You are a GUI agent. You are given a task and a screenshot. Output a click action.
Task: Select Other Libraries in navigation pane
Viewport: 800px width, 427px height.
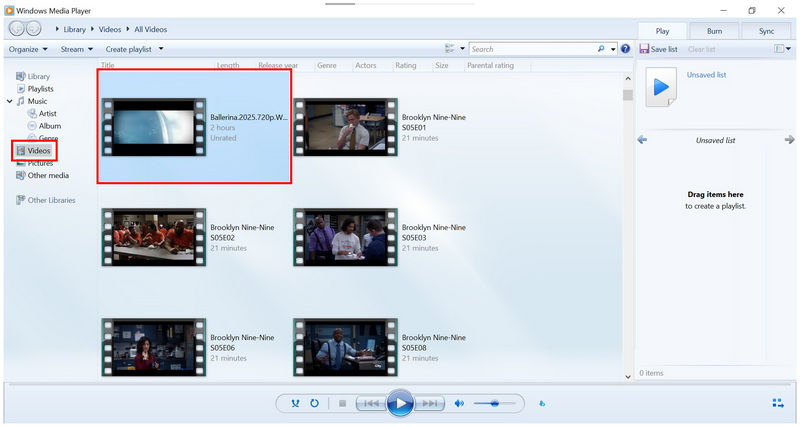tap(45, 200)
